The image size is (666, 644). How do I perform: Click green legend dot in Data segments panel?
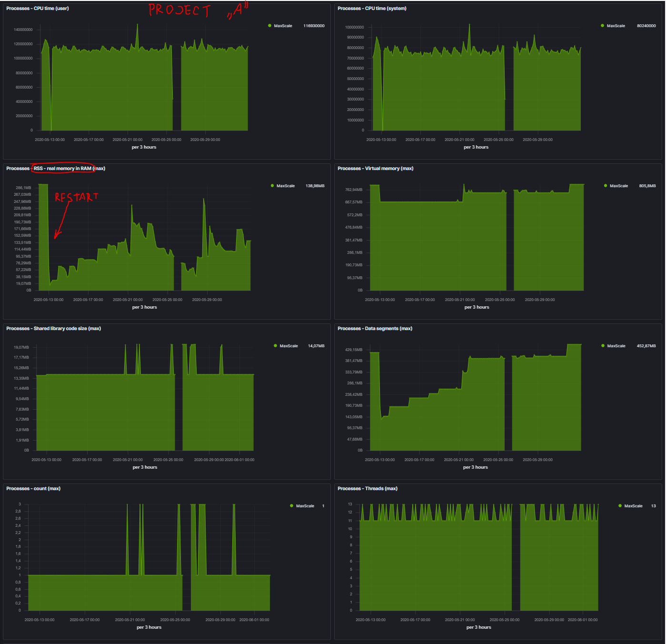pyautogui.click(x=603, y=346)
